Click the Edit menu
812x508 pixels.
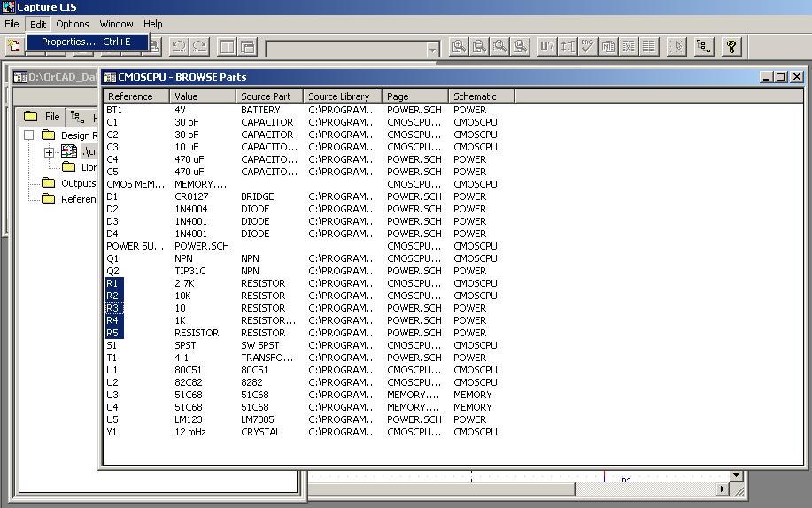click(38, 24)
